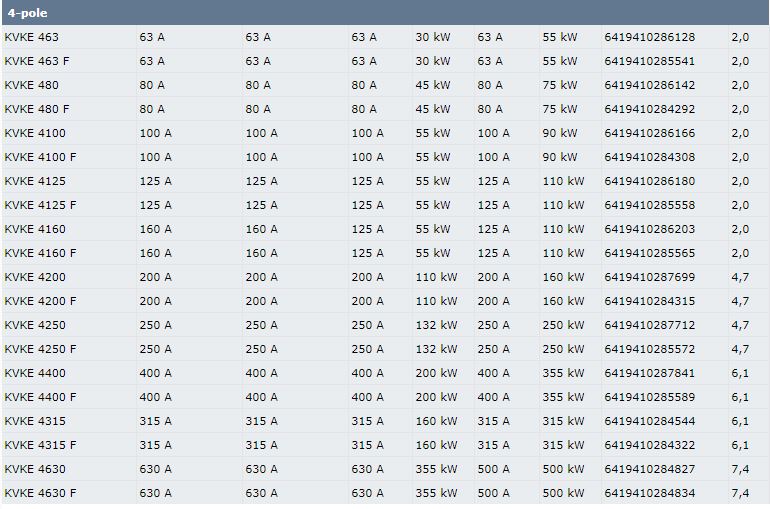Screen dimensions: 770x509
Task: Select EAN code 6419410286128
Action: coord(650,37)
